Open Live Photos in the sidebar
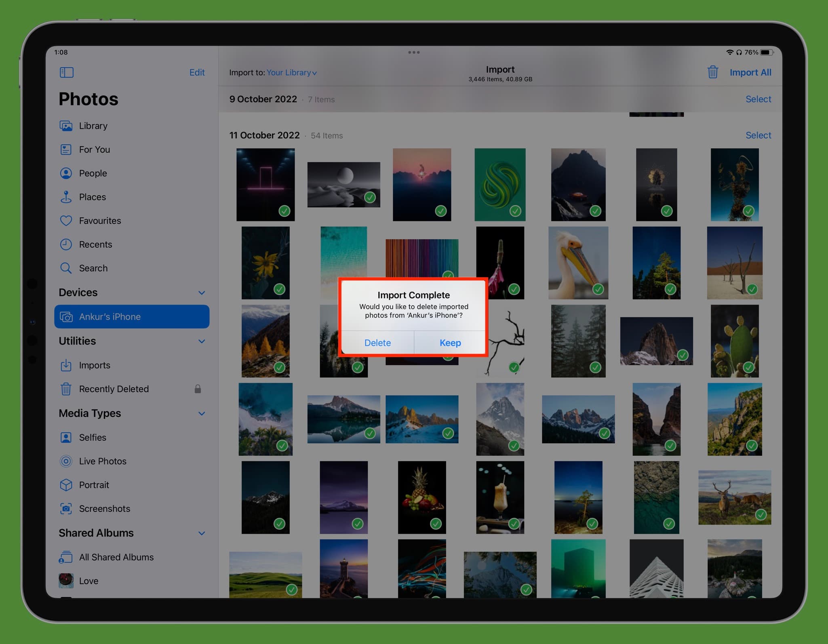Image resolution: width=828 pixels, height=644 pixels. click(132, 461)
